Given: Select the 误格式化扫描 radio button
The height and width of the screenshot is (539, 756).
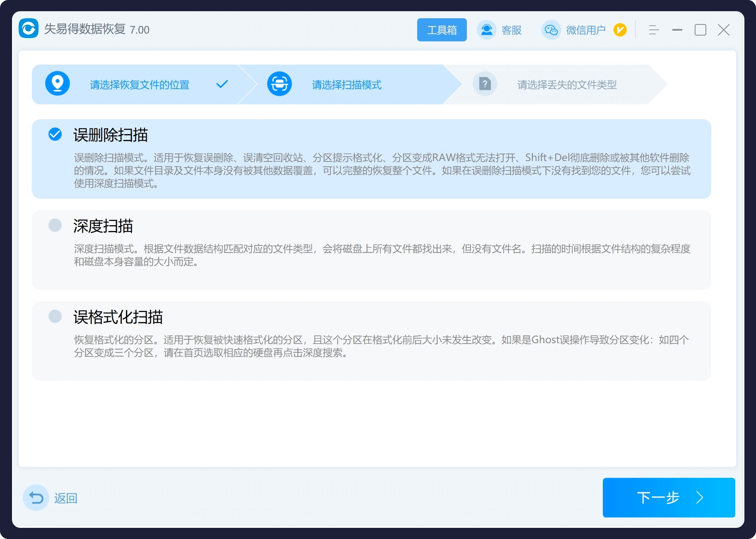Looking at the screenshot, I should click(55, 316).
